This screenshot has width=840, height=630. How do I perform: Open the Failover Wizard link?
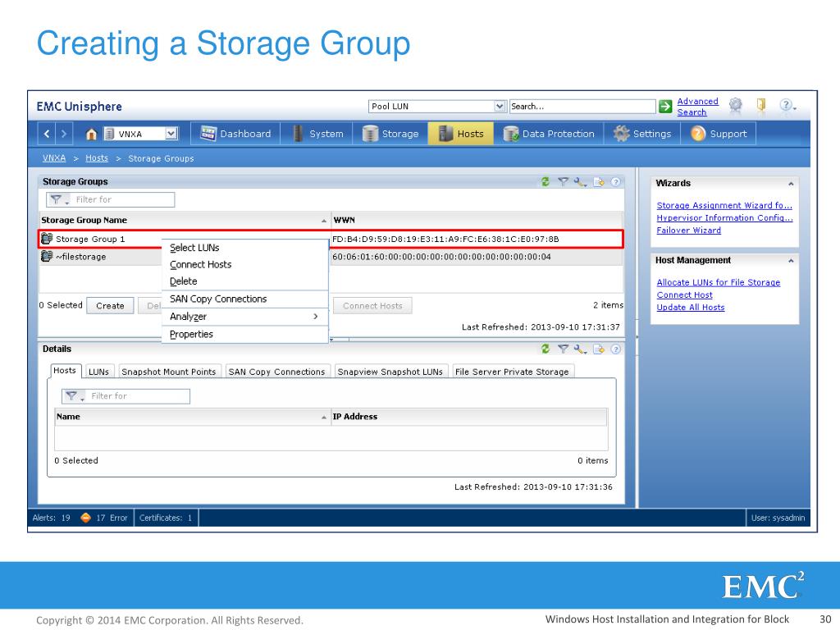[x=688, y=231]
